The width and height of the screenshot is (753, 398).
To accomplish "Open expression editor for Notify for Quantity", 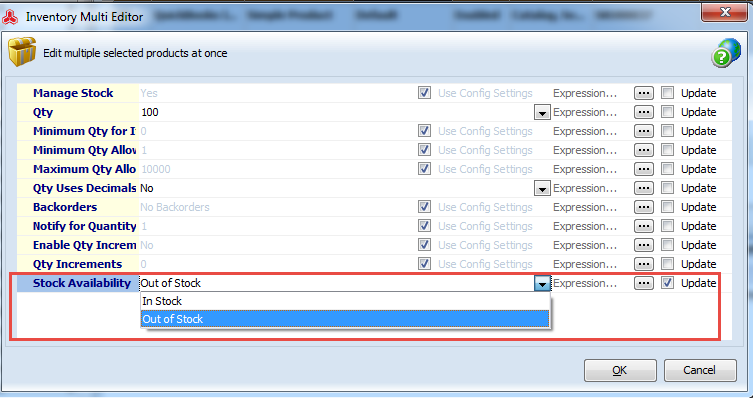I will 644,226.
